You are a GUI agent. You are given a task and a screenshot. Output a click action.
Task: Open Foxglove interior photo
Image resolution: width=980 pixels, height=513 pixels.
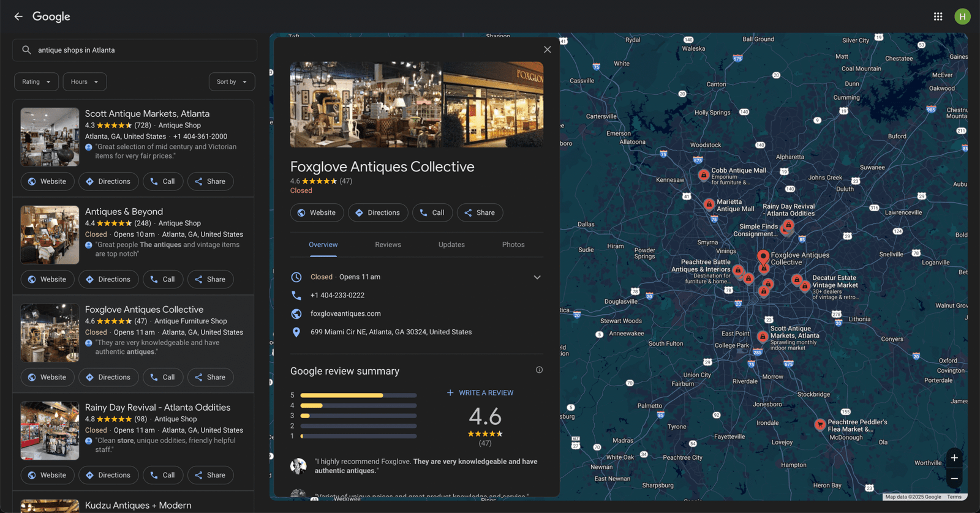pyautogui.click(x=366, y=104)
